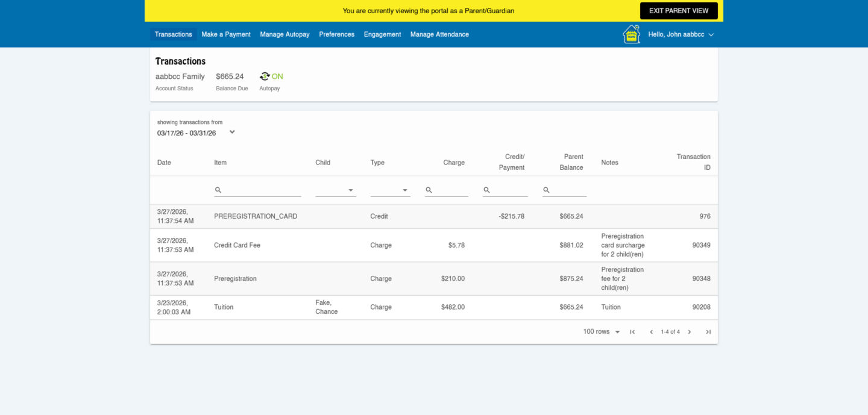Open the Hello, John aabbcc user menu
868x415 pixels.
pyautogui.click(x=681, y=34)
